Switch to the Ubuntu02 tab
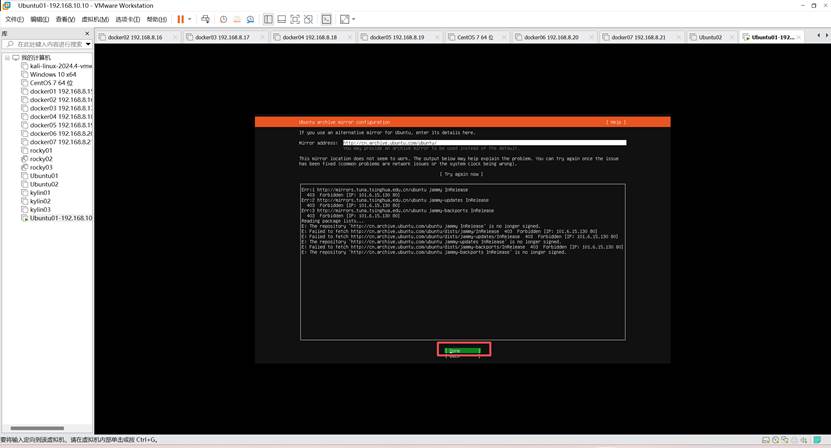The height and width of the screenshot is (448, 831). point(710,37)
